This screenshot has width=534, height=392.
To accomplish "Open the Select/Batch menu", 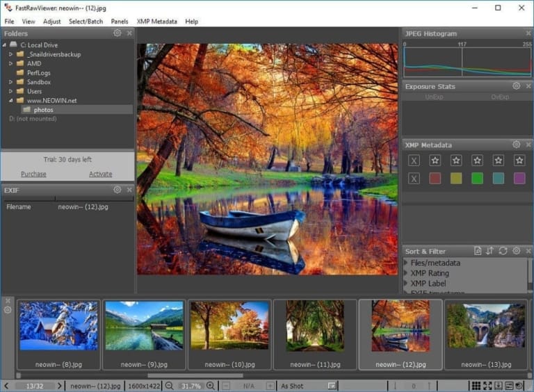I will coord(86,22).
